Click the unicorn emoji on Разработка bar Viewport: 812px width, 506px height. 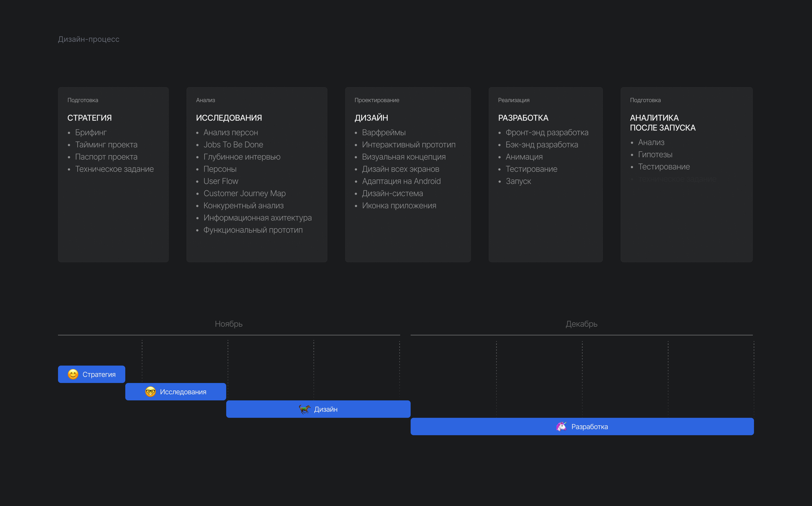[x=561, y=426]
